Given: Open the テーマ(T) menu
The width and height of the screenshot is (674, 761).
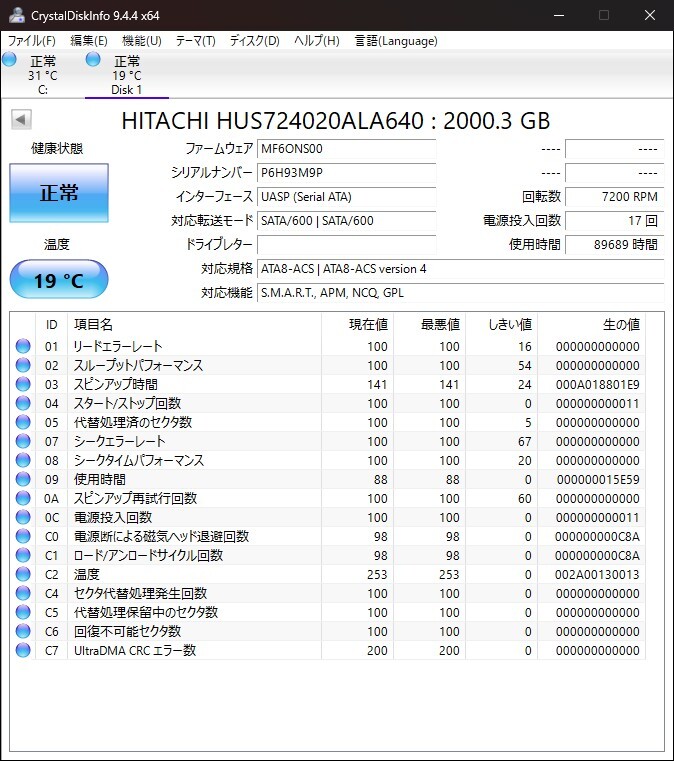Looking at the screenshot, I should tap(196, 41).
